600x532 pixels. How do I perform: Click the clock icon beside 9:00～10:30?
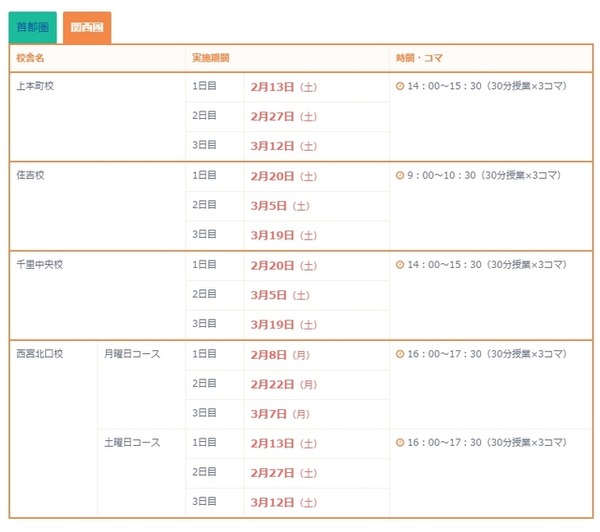point(400,175)
